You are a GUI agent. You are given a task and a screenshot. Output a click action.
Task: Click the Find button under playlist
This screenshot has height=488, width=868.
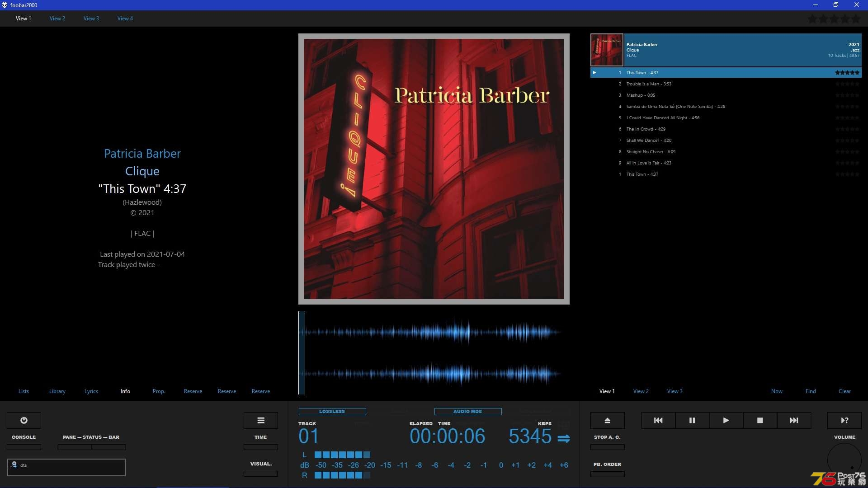(x=811, y=391)
